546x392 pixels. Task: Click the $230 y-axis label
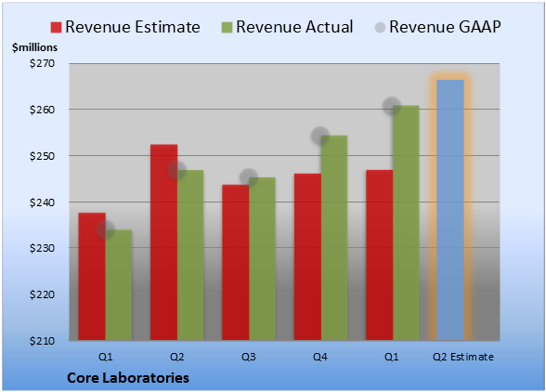[42, 248]
